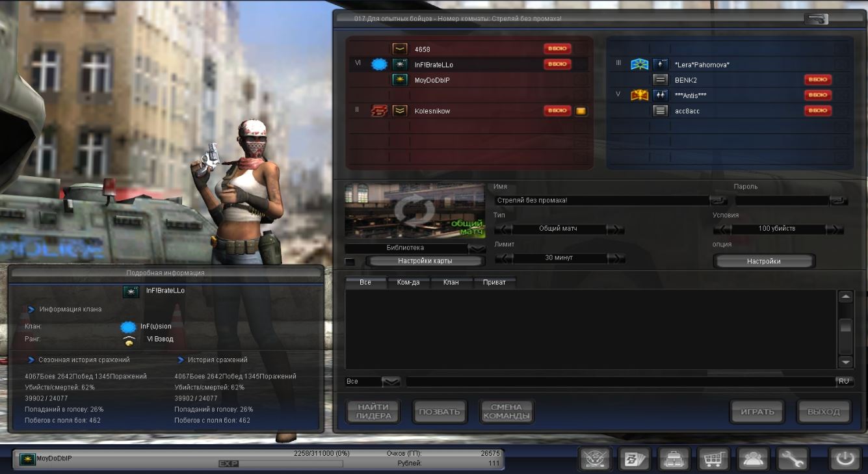Screen dimensions: 868x474
Task: Click chat scrollbar down arrow
Action: (x=845, y=362)
